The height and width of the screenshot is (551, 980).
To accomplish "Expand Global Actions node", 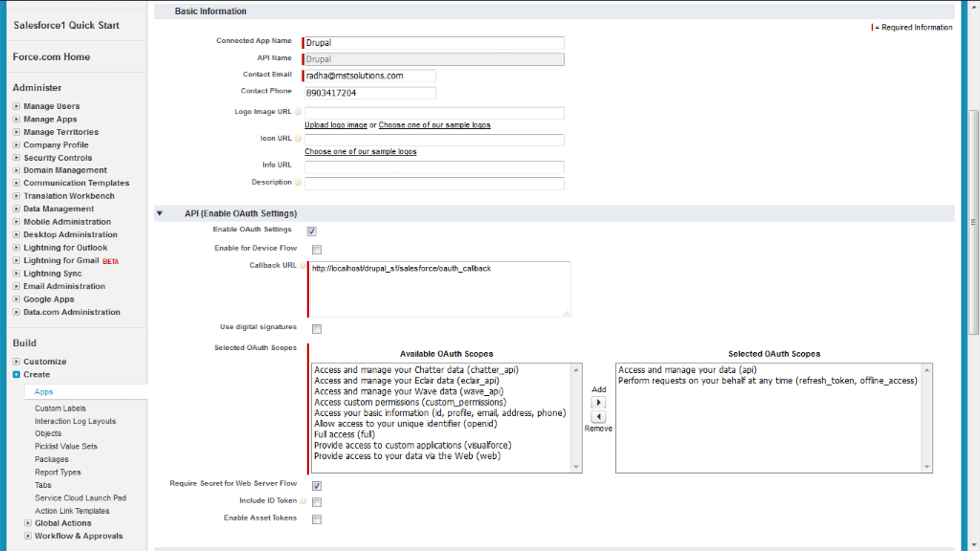I will [28, 523].
